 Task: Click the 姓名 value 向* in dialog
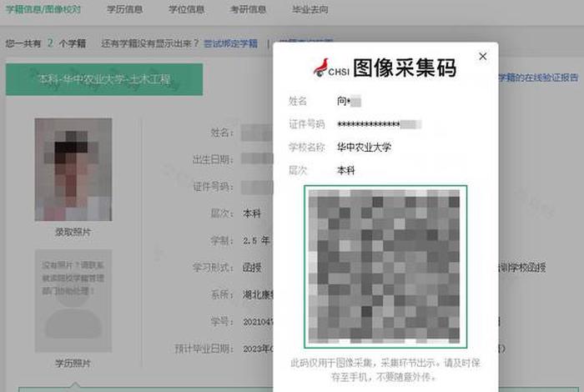349,101
